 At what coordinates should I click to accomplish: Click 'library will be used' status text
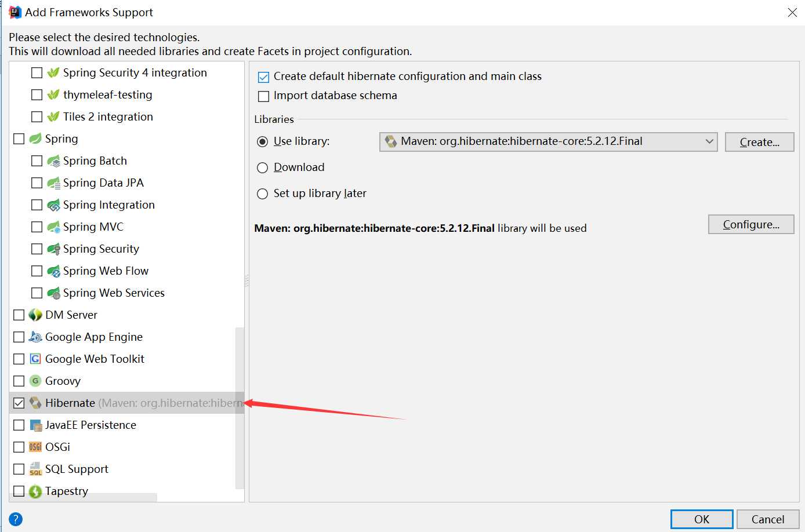click(542, 228)
